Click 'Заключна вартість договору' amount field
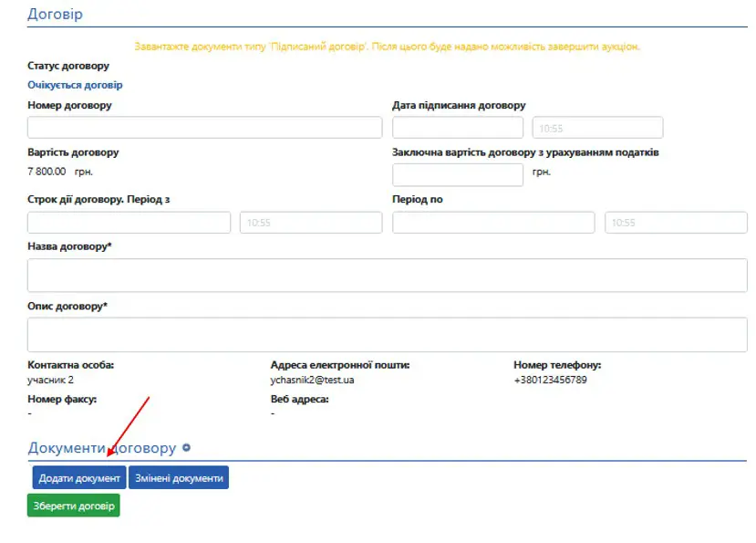 (458, 174)
